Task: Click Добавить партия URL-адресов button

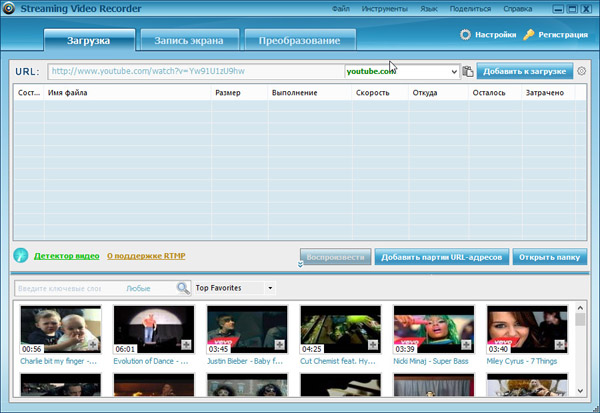Action: 441,257
